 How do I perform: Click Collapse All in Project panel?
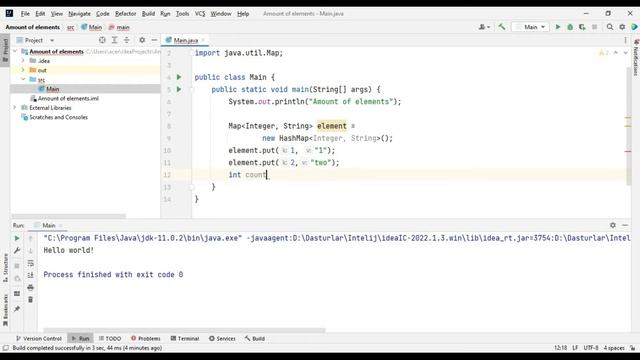(x=127, y=40)
